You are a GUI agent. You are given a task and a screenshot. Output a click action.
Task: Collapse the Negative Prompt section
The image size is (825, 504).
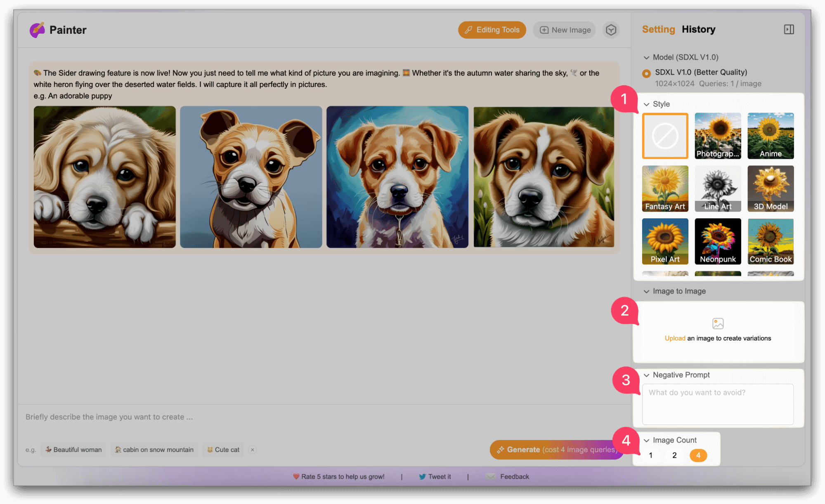[x=646, y=375]
